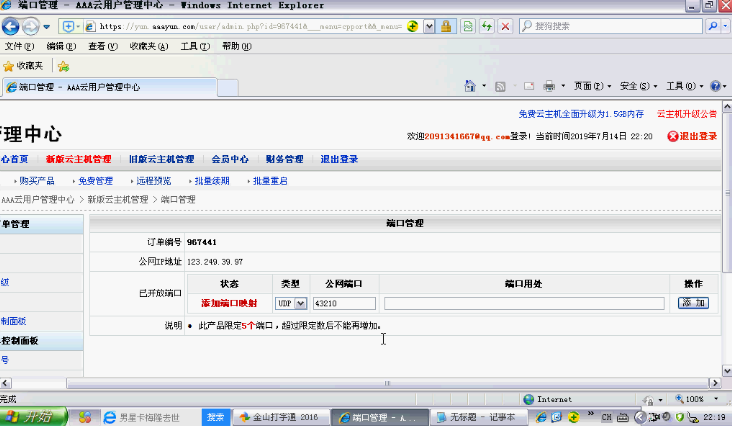732x426 pixels.
Task: Open the 云主机升级公告 link
Action: click(x=687, y=114)
